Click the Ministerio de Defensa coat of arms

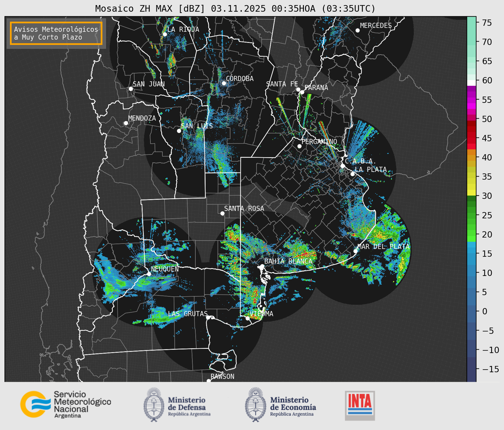pyautogui.click(x=154, y=405)
